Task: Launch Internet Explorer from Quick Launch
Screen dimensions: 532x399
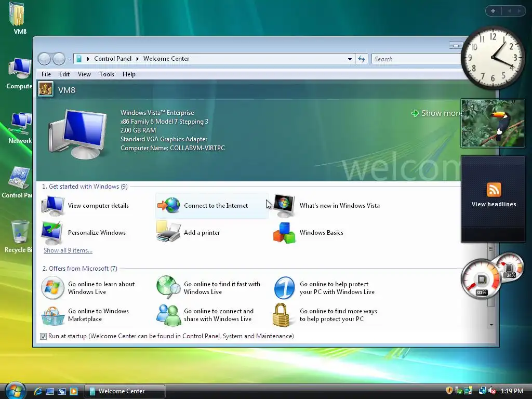Action: pos(37,391)
